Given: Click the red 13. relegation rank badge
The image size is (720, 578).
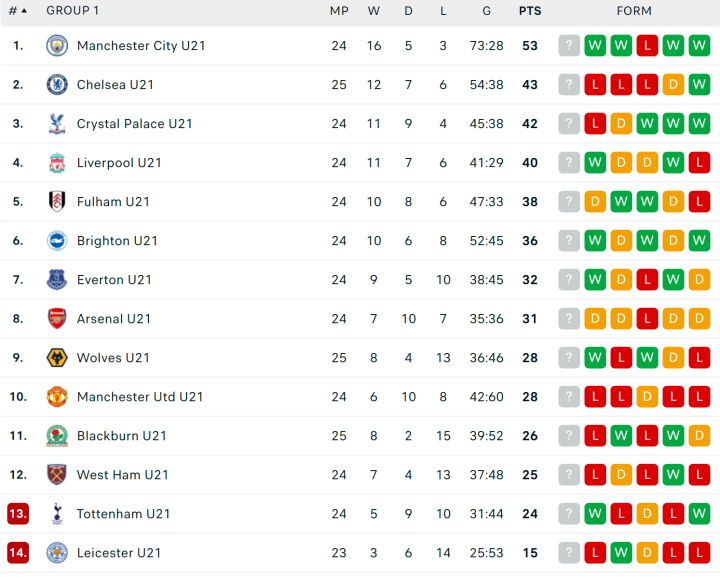Looking at the screenshot, I should [x=18, y=514].
